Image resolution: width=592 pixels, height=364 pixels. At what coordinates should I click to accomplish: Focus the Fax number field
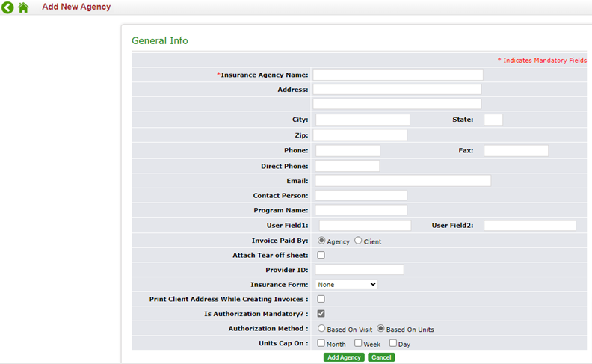pos(516,151)
